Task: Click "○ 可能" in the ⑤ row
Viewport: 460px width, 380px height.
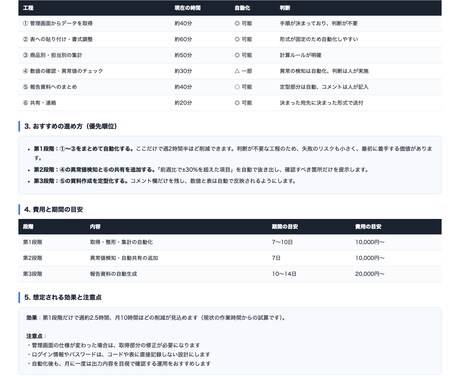Action: tap(243, 87)
